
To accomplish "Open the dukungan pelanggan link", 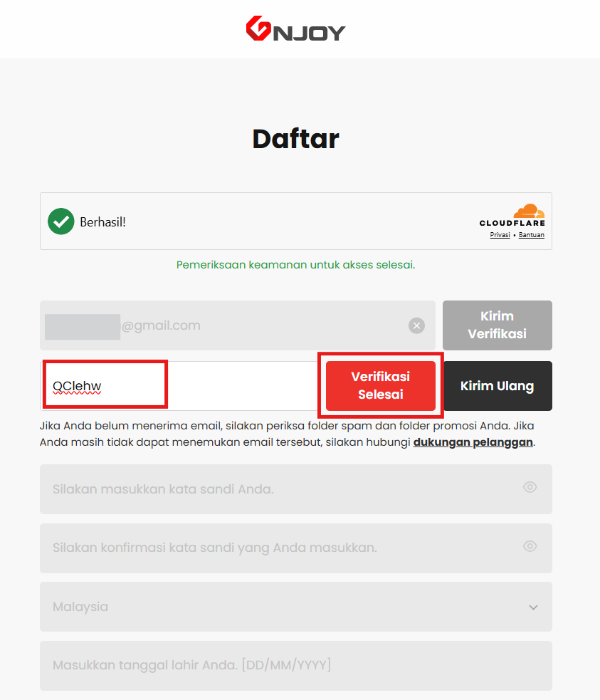I will (473, 442).
